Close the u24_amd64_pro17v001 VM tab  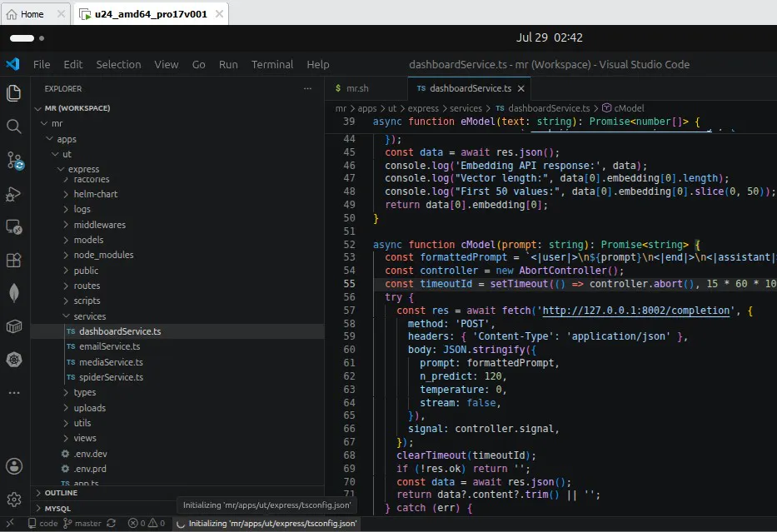click(x=219, y=14)
